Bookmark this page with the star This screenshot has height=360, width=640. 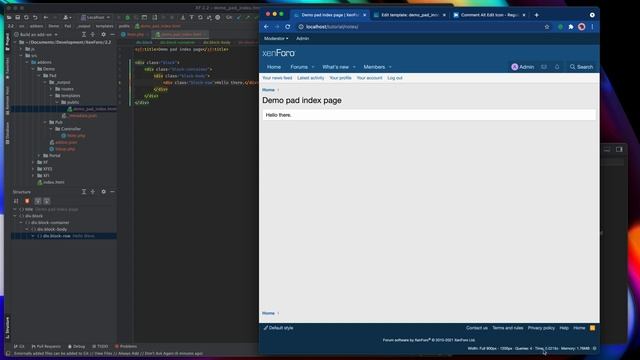(x=547, y=27)
